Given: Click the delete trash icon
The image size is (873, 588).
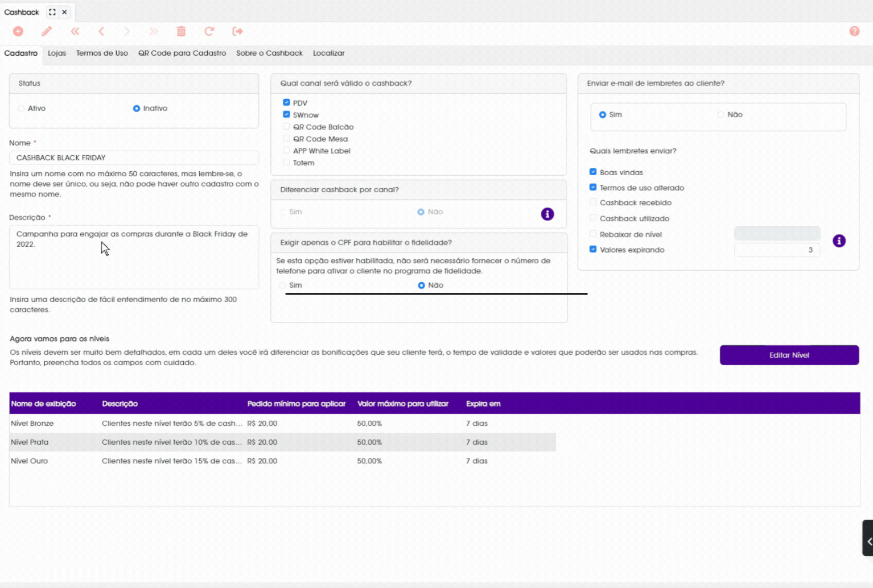Looking at the screenshot, I should 181,31.
